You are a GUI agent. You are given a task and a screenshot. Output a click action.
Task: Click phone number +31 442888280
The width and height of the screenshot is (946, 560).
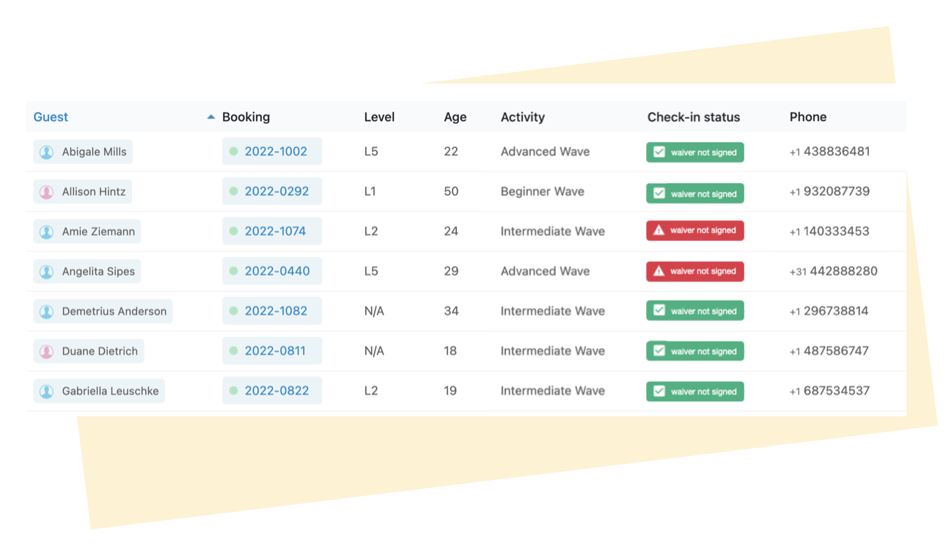click(x=833, y=271)
